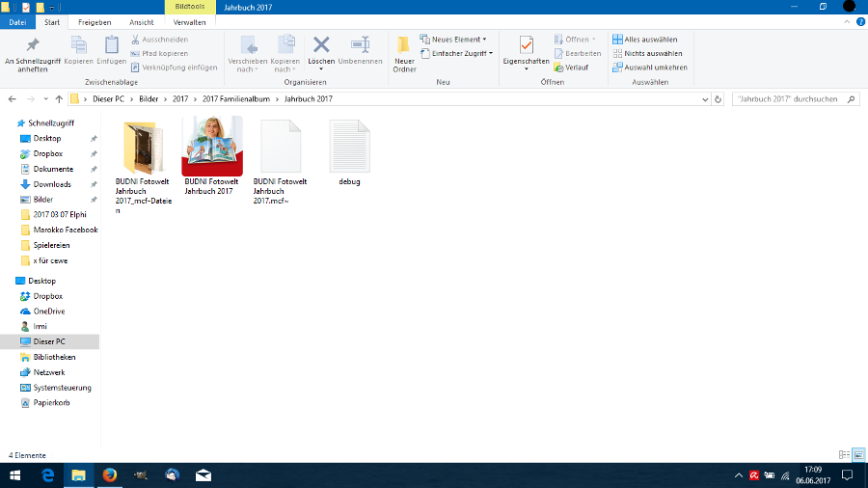Open folder BUDNI Fotowelt Jahrbuch 2017_mcf-Dateien

(x=144, y=166)
